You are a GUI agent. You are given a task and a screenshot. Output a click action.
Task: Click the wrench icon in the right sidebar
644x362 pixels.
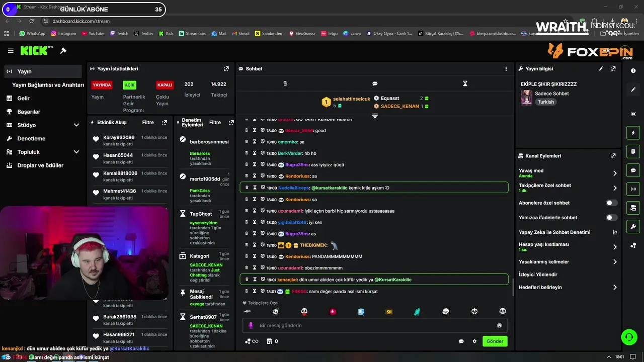click(633, 226)
